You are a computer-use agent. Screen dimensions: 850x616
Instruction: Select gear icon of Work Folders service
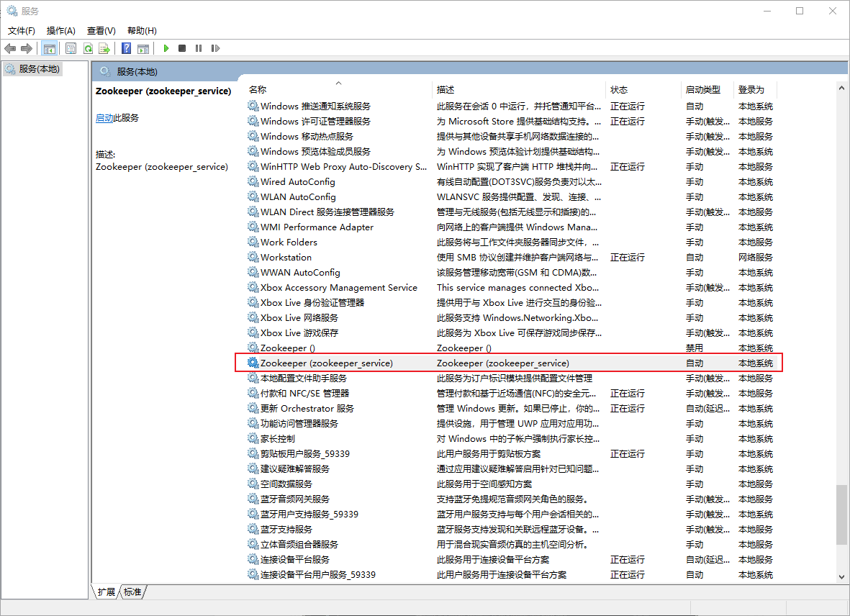pyautogui.click(x=253, y=242)
